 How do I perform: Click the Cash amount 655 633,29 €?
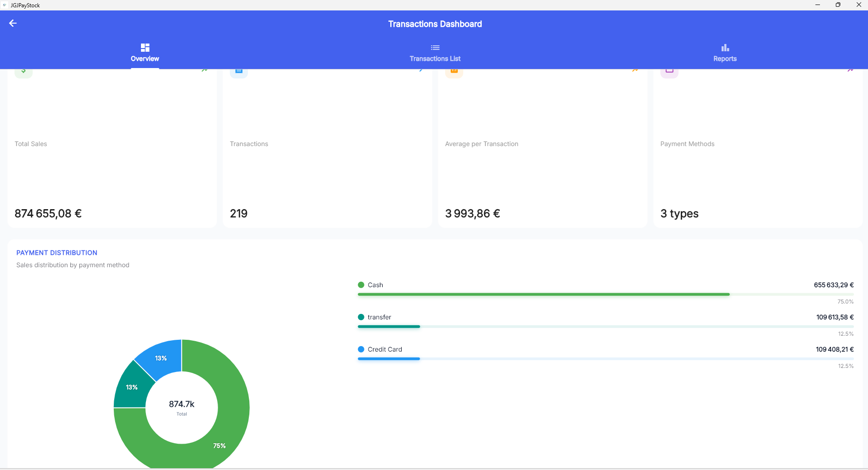coord(834,285)
